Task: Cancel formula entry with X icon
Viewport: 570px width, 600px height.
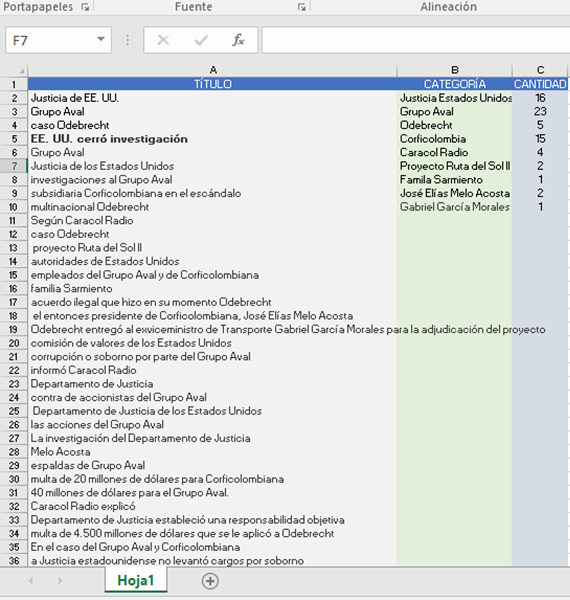Action: coord(163,40)
